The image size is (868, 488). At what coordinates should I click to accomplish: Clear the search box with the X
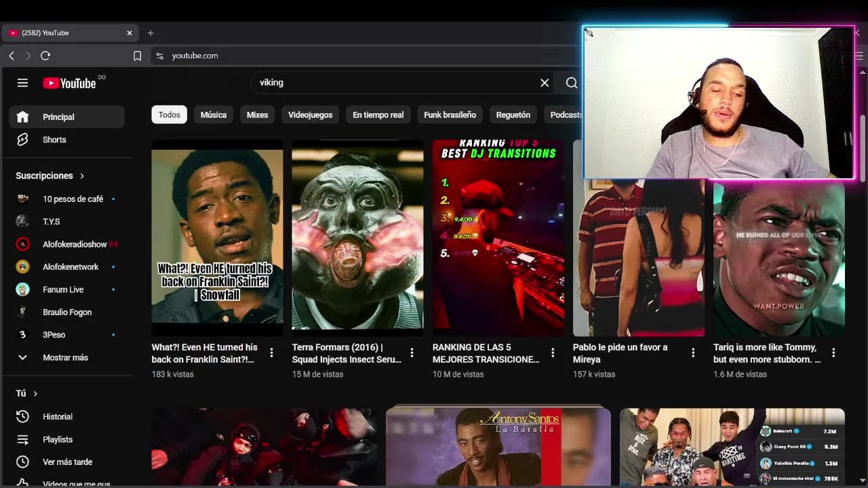545,83
